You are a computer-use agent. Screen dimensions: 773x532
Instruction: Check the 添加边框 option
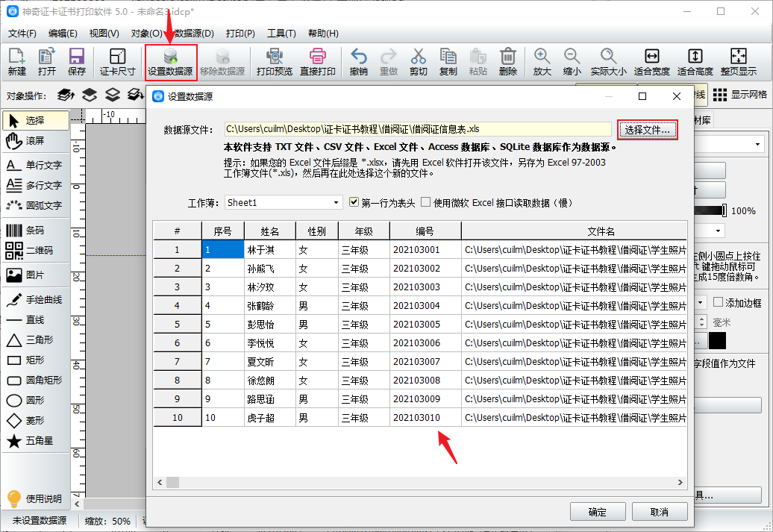(718, 302)
